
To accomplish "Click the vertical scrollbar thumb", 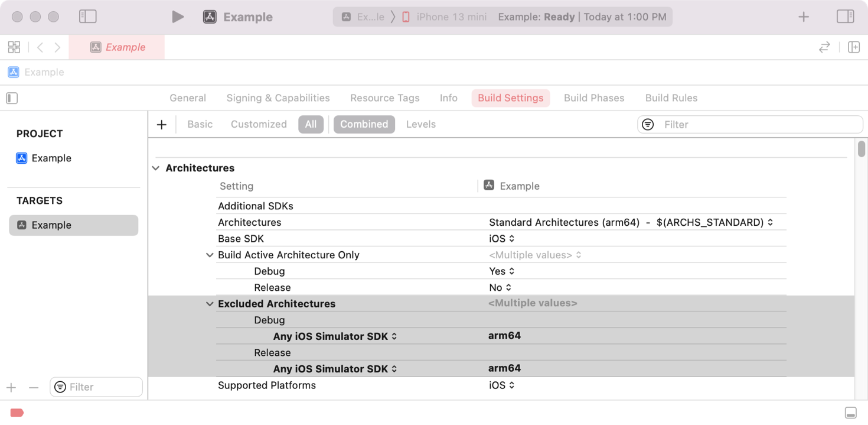I will 862,149.
